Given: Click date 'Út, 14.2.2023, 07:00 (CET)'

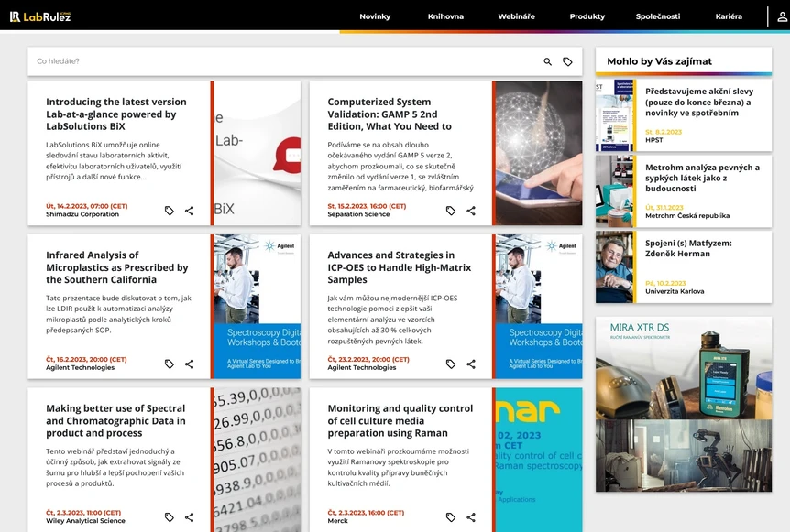Looking at the screenshot, I should 87,206.
